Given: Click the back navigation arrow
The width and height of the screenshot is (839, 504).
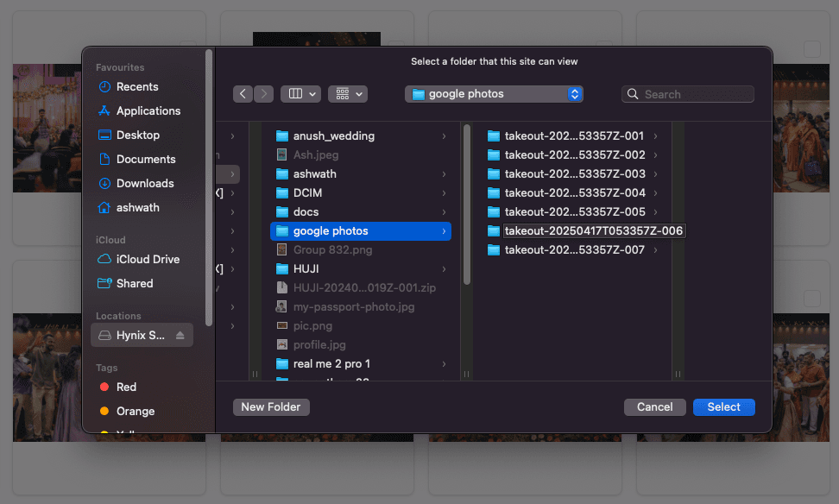Looking at the screenshot, I should [x=243, y=94].
